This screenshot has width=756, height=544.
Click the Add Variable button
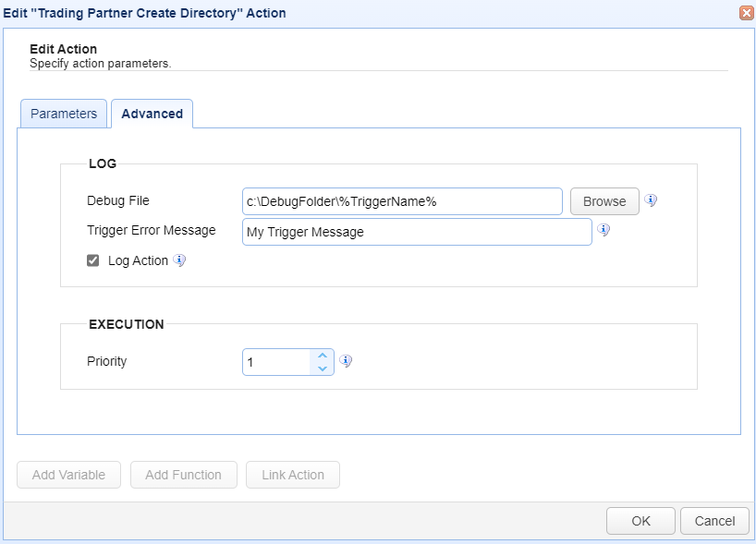[x=68, y=475]
